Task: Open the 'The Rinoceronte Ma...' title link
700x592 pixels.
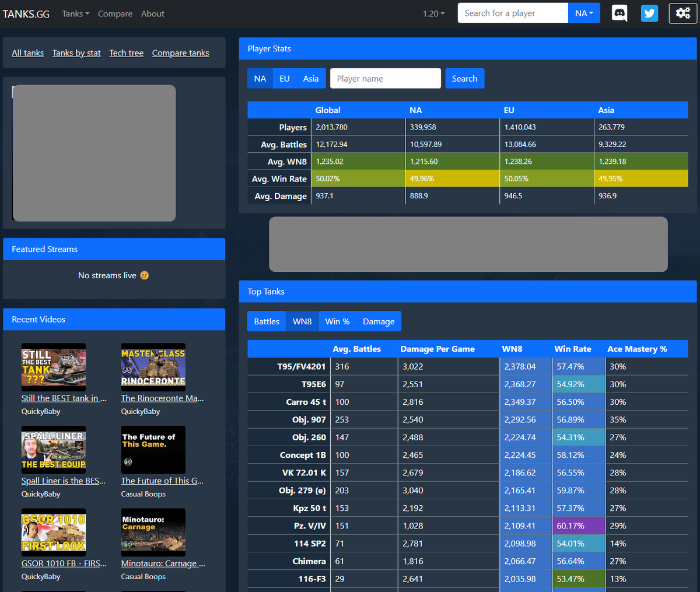Action: click(163, 398)
